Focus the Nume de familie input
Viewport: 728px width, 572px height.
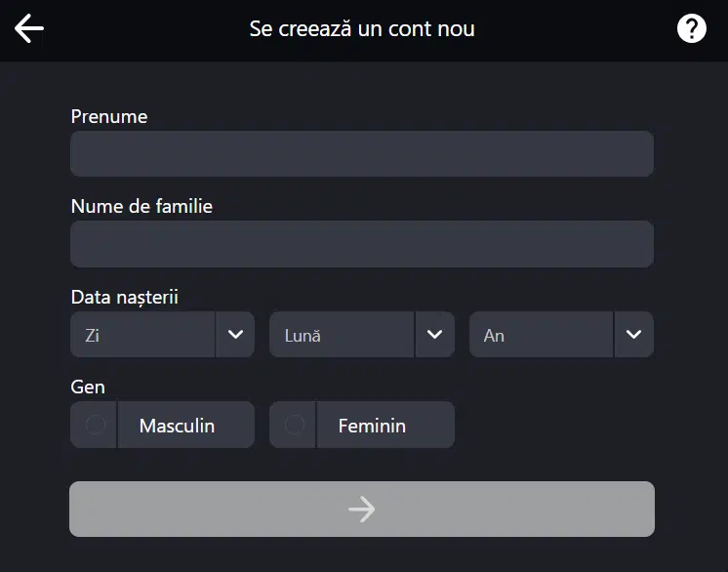pyautogui.click(x=362, y=244)
